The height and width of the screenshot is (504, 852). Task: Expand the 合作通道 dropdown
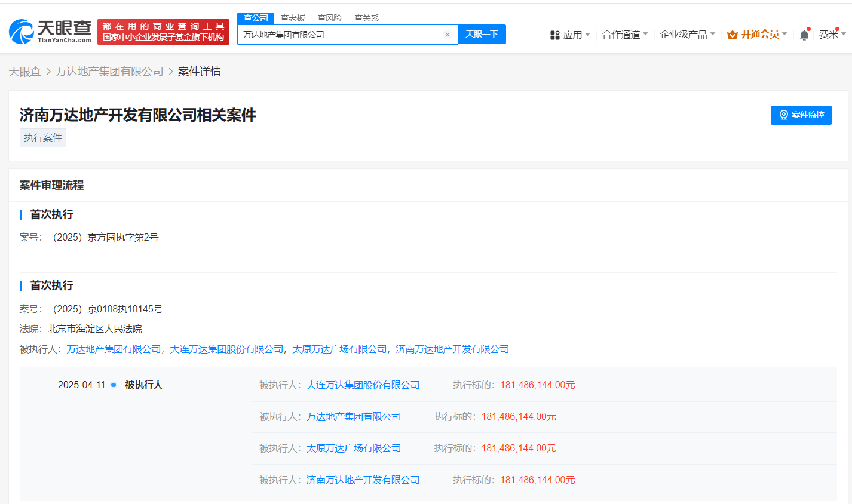(625, 35)
